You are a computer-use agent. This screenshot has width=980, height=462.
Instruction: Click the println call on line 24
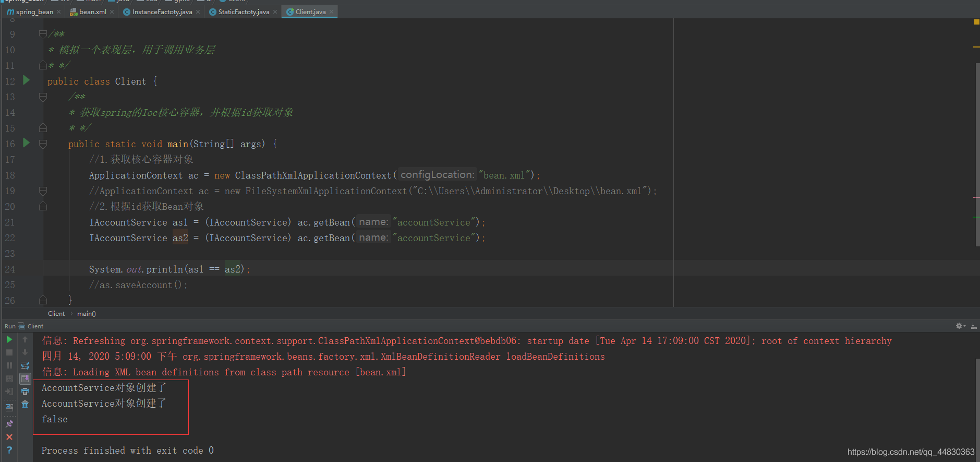[x=164, y=269]
